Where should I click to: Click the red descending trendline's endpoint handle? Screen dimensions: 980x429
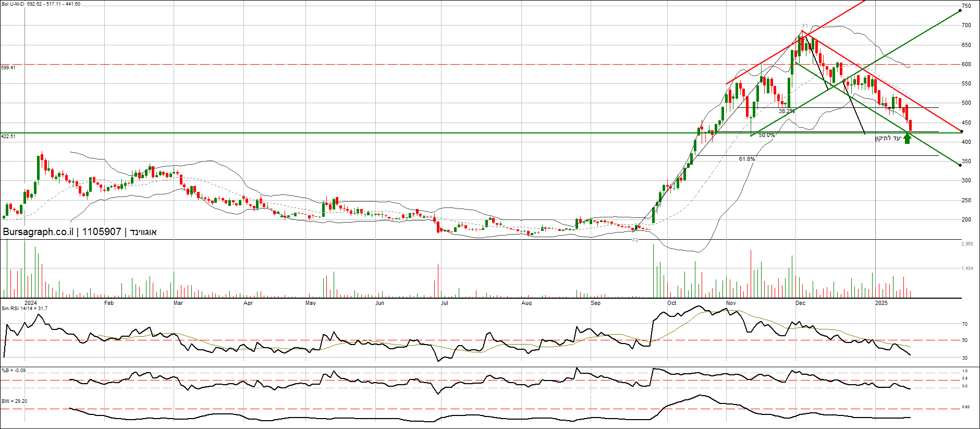point(962,131)
